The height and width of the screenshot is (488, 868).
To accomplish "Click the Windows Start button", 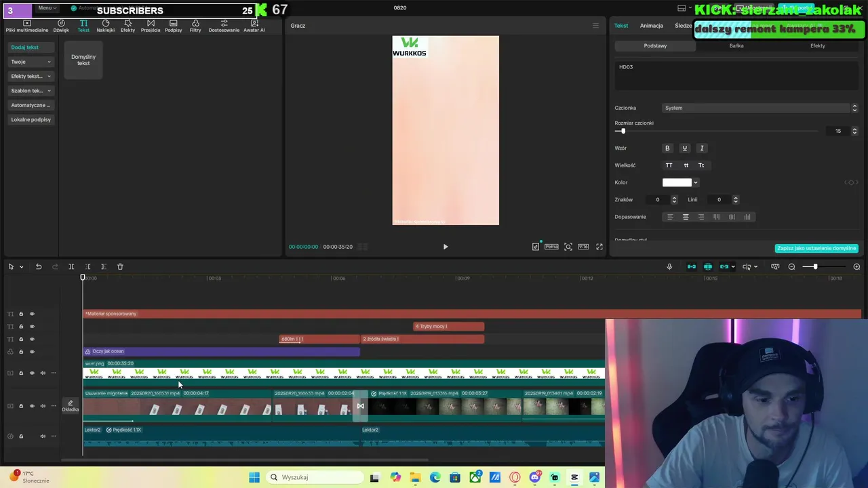I will (x=254, y=477).
